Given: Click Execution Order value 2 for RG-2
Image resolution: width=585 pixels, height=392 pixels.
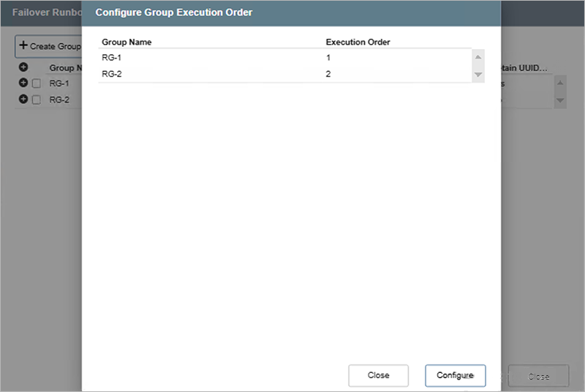Looking at the screenshot, I should (x=328, y=74).
